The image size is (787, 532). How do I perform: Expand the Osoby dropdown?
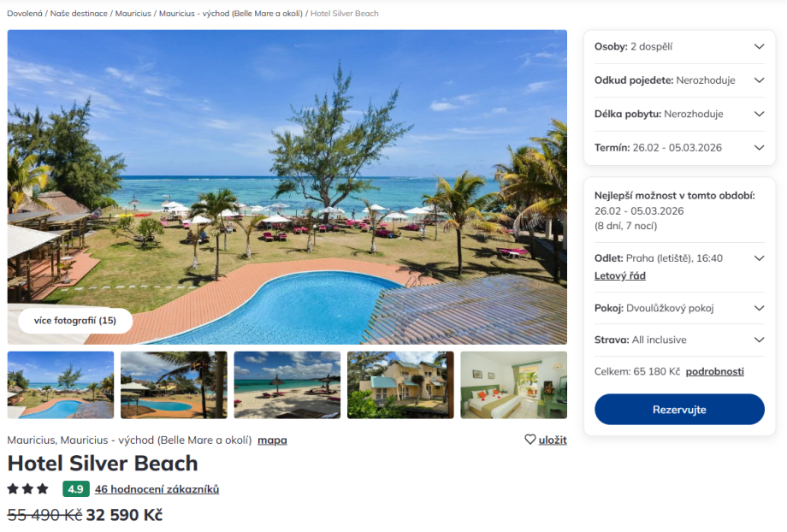click(679, 47)
